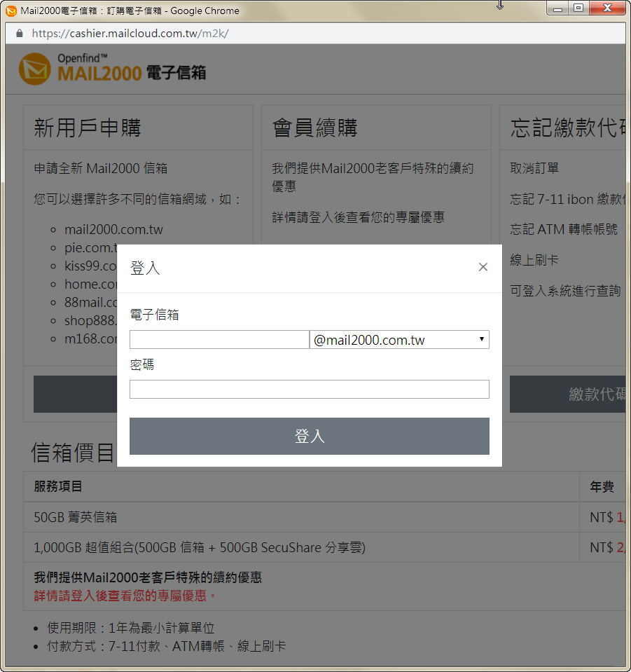Click 忘記 ATM 轉帳帳號 text
Image resolution: width=631 pixels, height=672 pixels.
point(564,229)
